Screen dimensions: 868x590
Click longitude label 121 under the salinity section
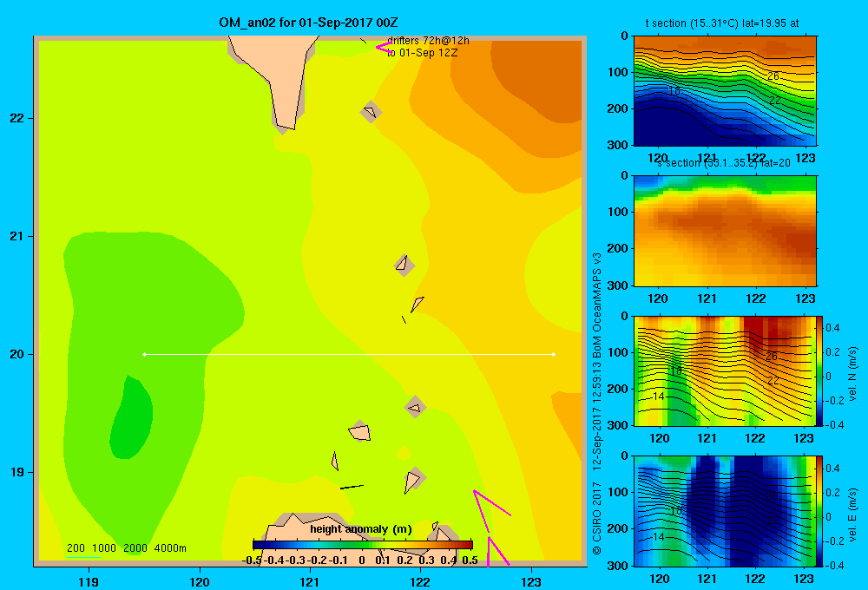click(x=707, y=298)
